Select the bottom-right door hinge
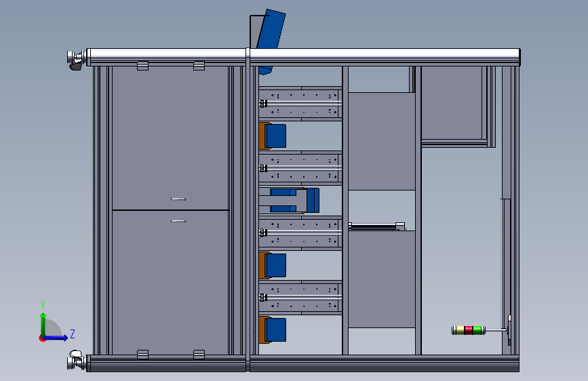The image size is (588, 381). click(199, 355)
